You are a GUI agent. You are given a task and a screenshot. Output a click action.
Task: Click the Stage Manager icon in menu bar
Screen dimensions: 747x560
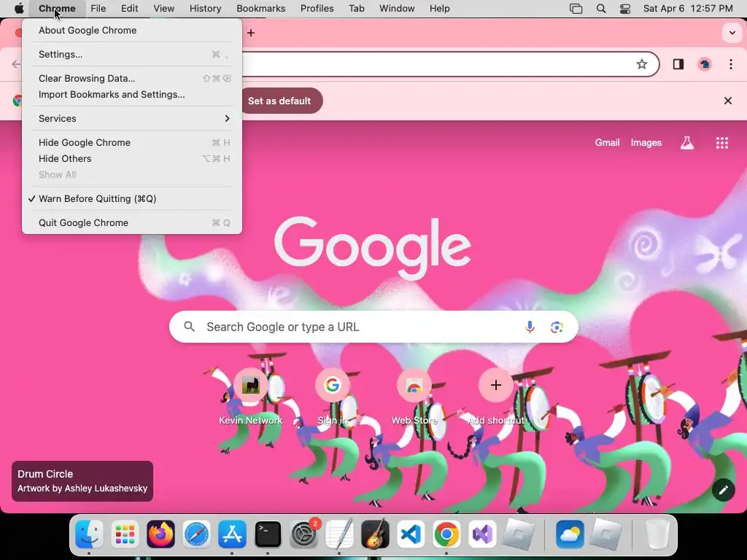point(576,9)
